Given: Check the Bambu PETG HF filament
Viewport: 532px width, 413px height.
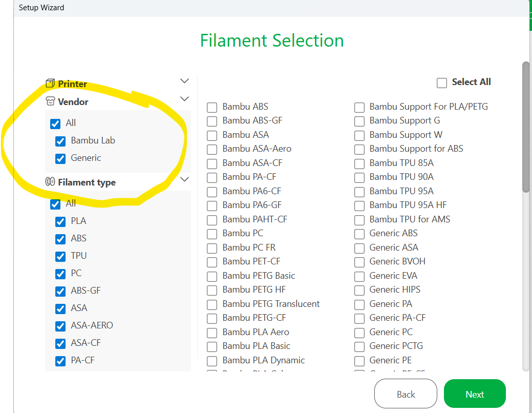Looking at the screenshot, I should tap(212, 291).
